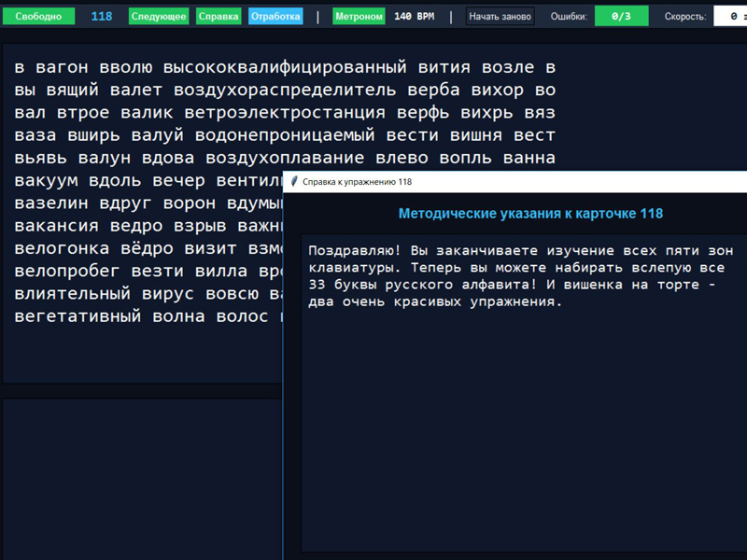Click the "Ошибки:" label
Viewport: 747px width, 560px height.
(x=569, y=16)
